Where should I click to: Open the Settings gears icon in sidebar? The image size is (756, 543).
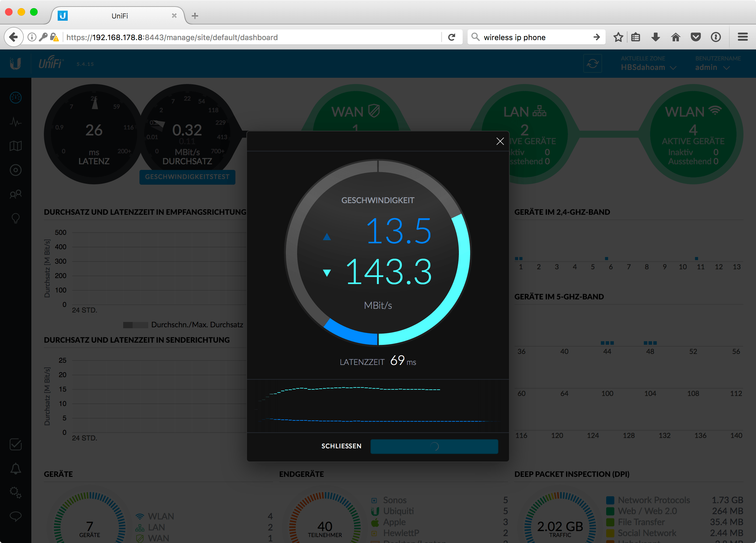coord(15,492)
